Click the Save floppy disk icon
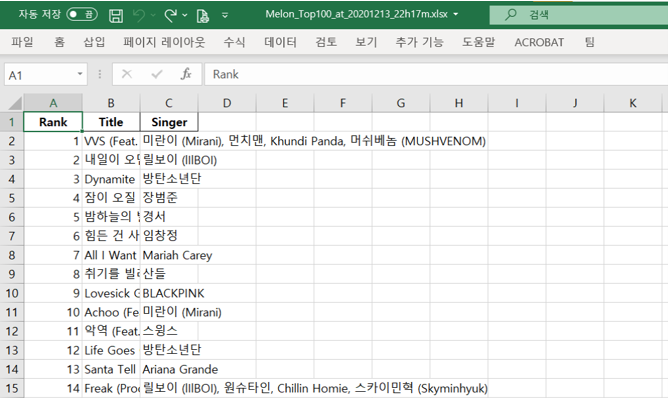Viewport: 668px width, 398px height. [x=116, y=16]
